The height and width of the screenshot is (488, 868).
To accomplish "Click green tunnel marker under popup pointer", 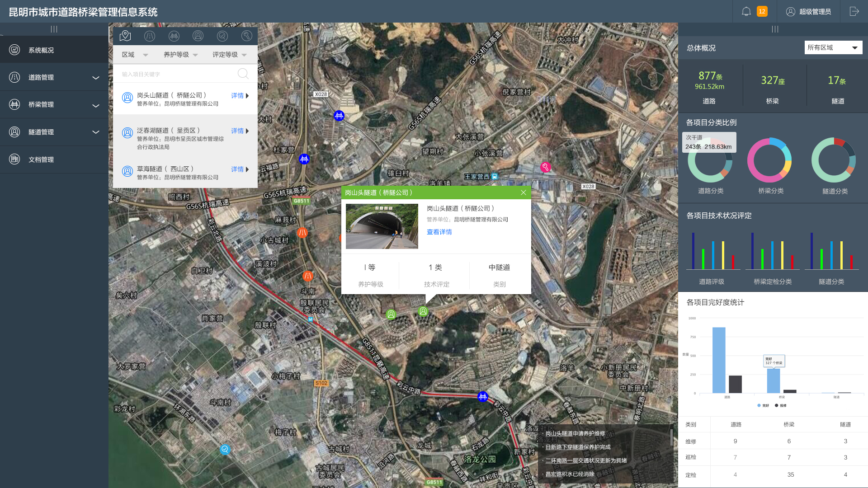I will pos(423,311).
